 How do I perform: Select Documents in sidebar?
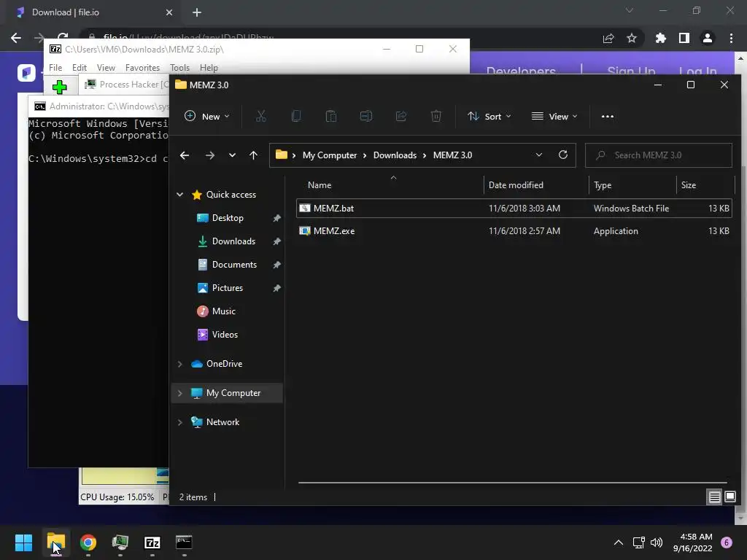[x=234, y=264]
